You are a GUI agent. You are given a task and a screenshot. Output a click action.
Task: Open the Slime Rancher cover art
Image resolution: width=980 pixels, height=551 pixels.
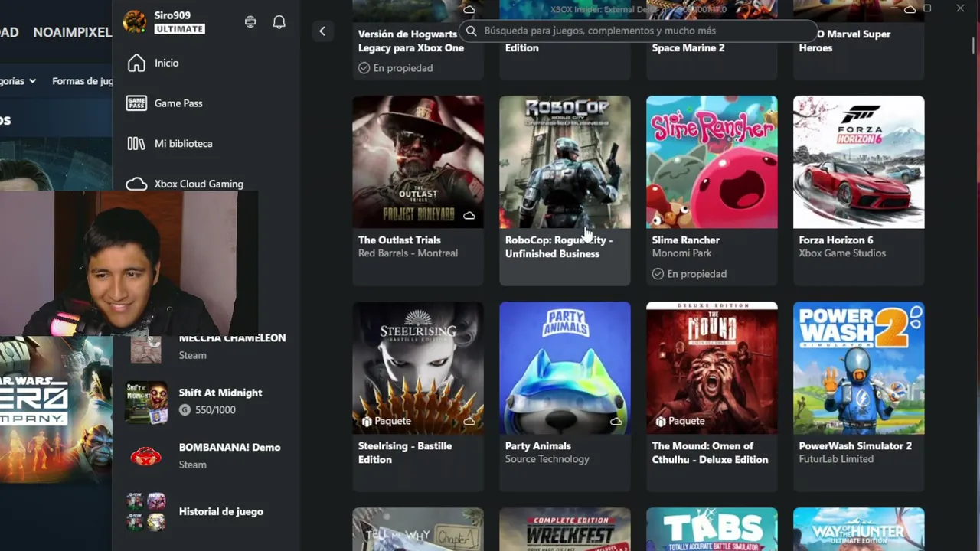(712, 161)
